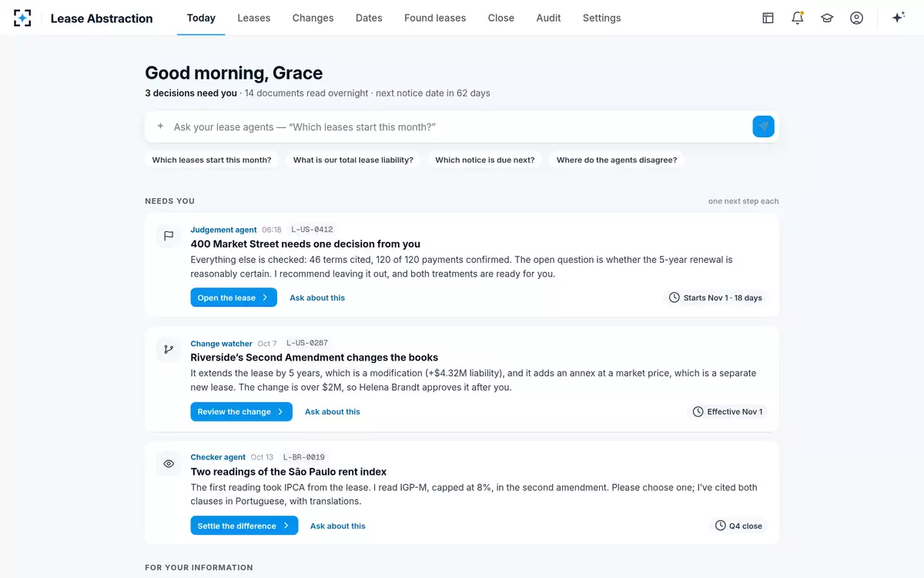The height and width of the screenshot is (578, 924).
Task: Switch to the Today tab
Action: (201, 18)
